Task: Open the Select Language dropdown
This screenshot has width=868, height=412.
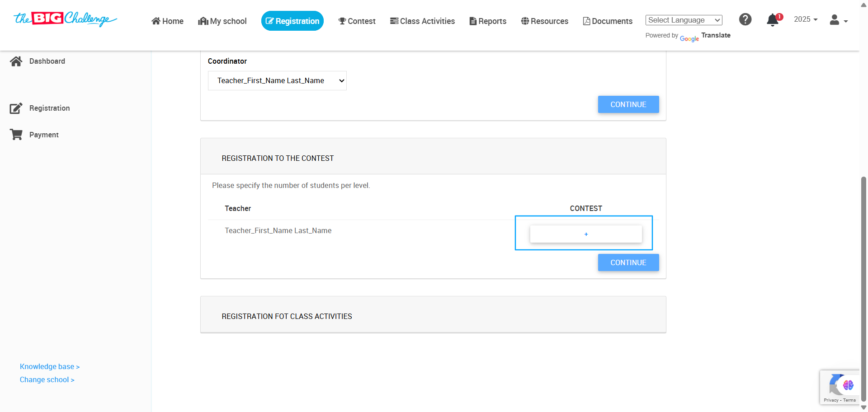Action: pos(684,20)
